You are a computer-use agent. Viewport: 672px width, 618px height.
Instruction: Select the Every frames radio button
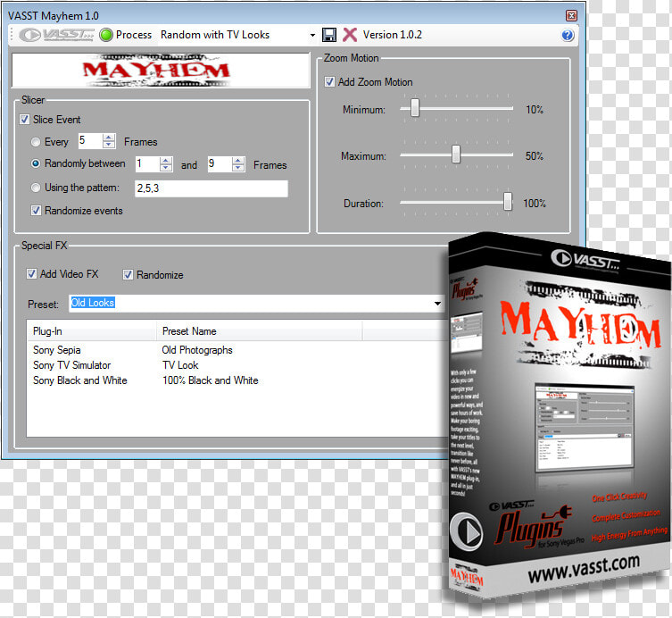pyautogui.click(x=36, y=142)
